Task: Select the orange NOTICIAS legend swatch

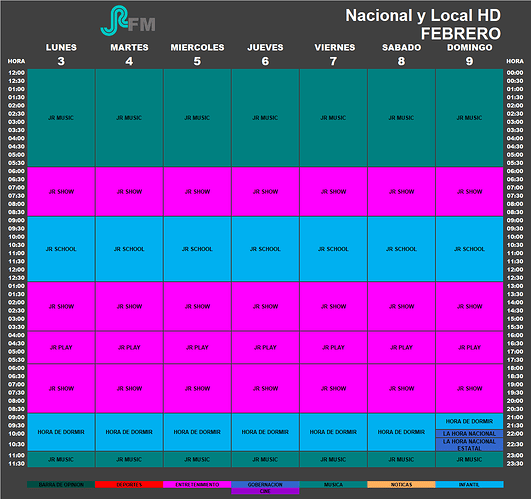Action: point(401,484)
